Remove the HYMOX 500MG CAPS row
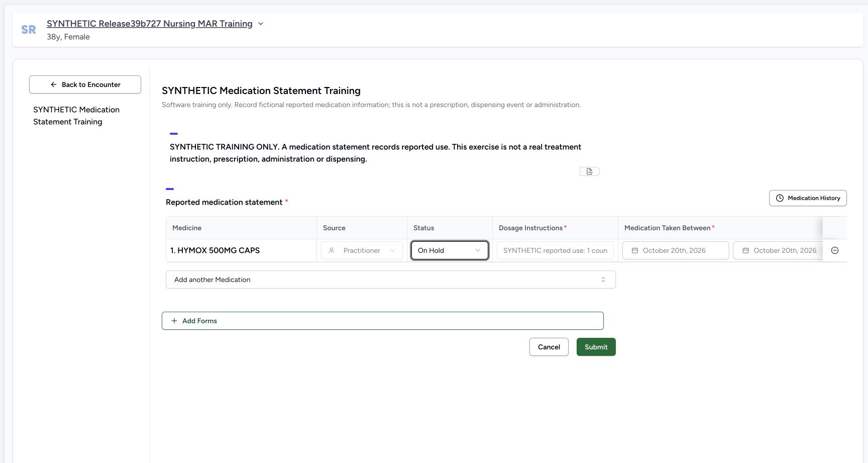Screen dimensions: 868x463 (x=835, y=250)
